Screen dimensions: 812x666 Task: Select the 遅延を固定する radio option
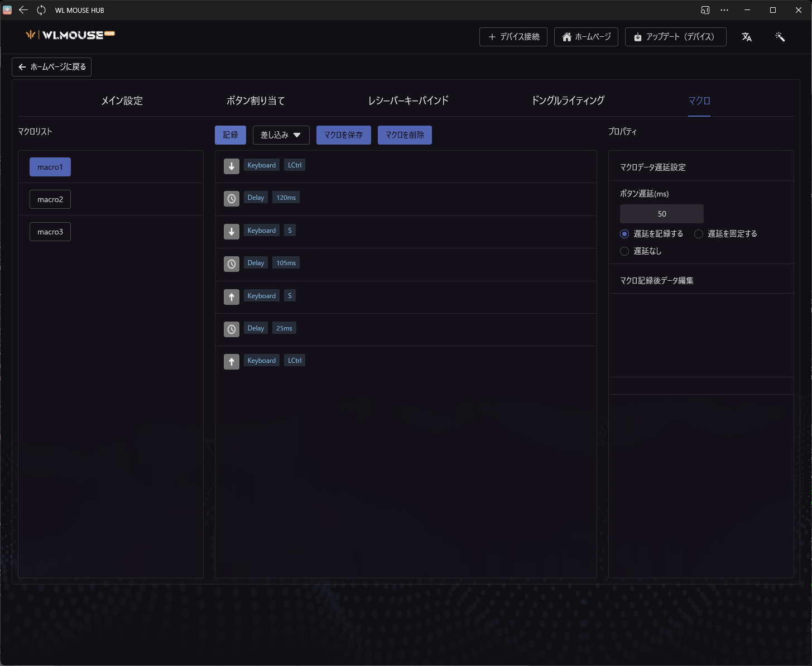coord(699,234)
